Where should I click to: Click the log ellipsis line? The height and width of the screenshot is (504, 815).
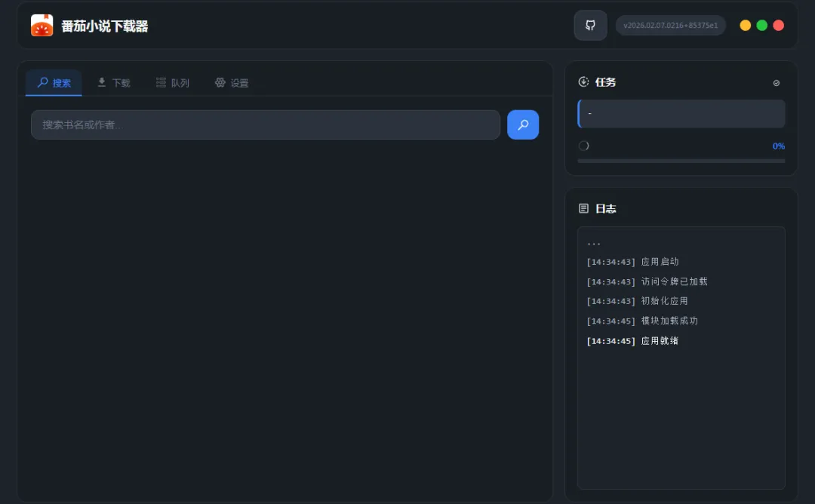[594, 243]
